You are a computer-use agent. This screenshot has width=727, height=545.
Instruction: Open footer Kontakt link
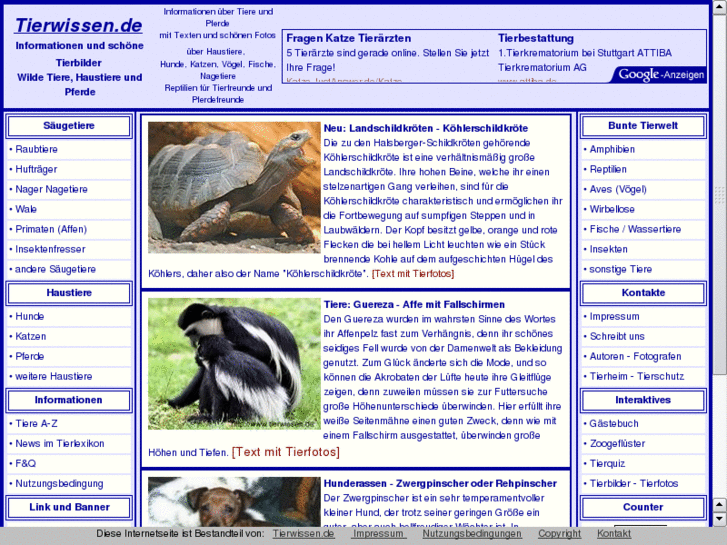tap(614, 533)
